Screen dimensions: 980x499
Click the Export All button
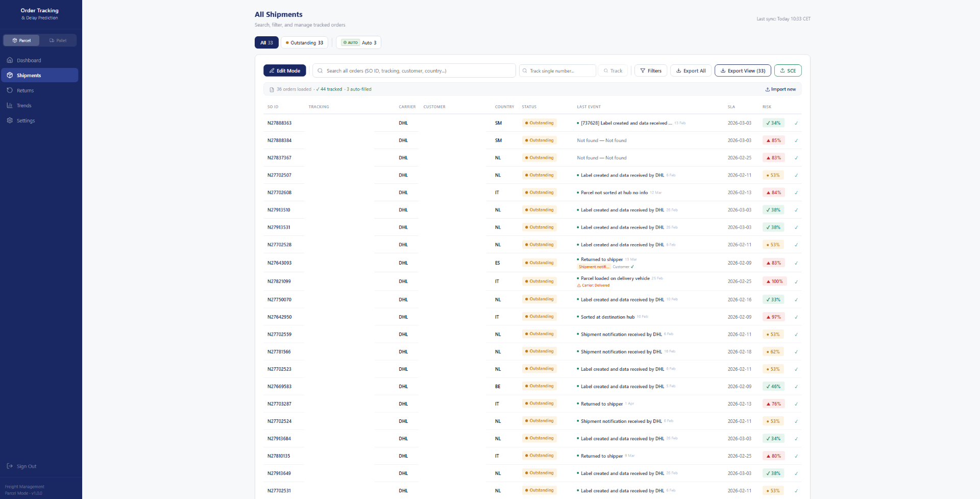(x=691, y=71)
